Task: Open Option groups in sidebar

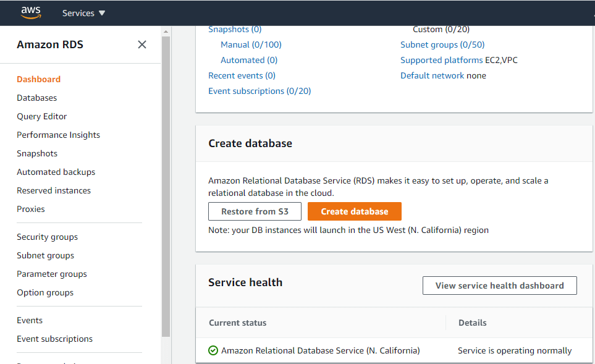Action: click(45, 293)
